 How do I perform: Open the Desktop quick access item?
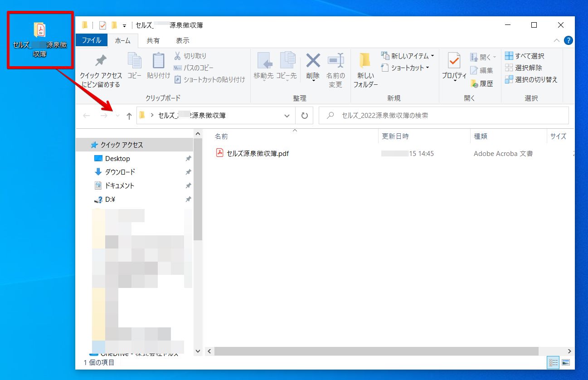coord(117,159)
